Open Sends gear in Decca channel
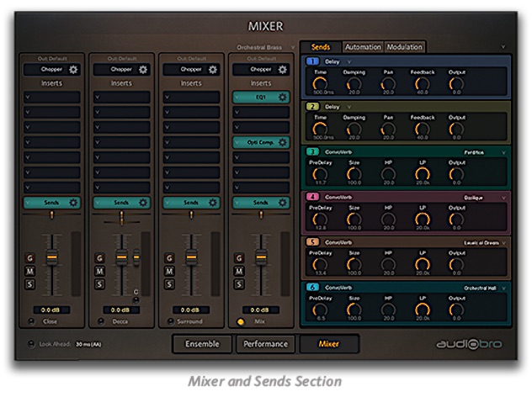 click(x=143, y=203)
